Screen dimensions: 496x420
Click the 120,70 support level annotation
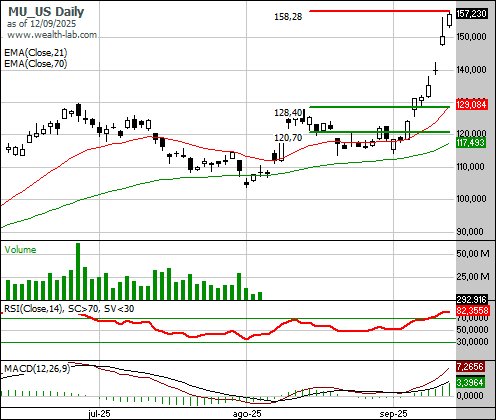point(288,138)
